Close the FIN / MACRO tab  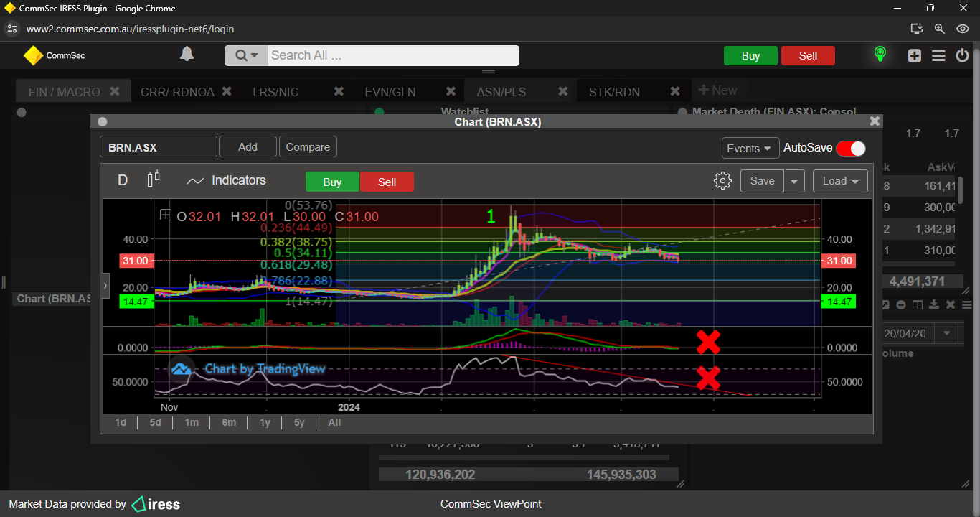click(x=115, y=91)
